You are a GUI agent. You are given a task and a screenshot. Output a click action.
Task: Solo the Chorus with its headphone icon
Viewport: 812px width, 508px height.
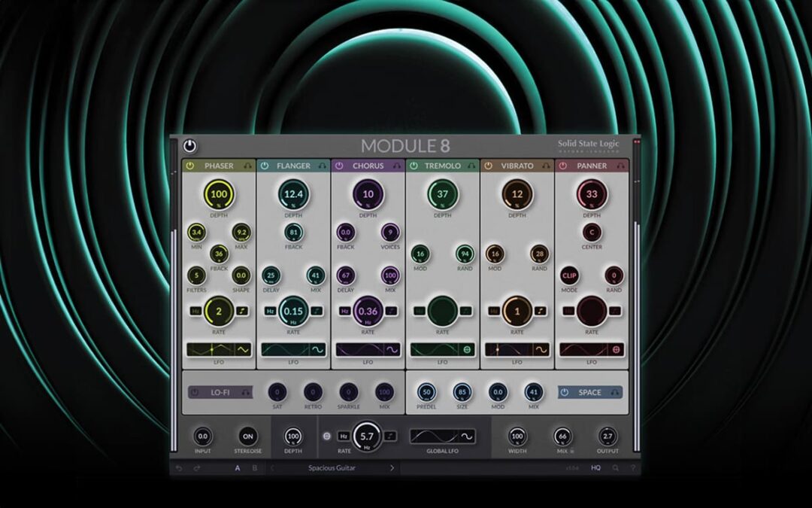point(397,166)
